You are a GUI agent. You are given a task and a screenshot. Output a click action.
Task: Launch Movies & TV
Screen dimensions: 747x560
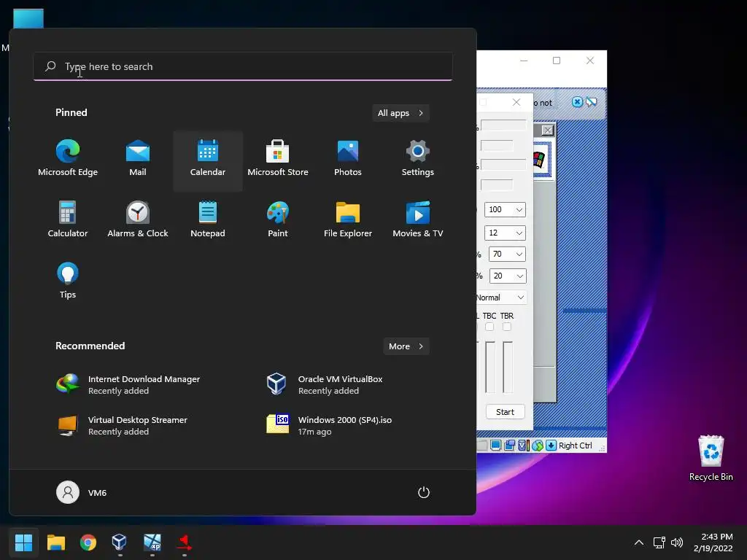coord(418,220)
